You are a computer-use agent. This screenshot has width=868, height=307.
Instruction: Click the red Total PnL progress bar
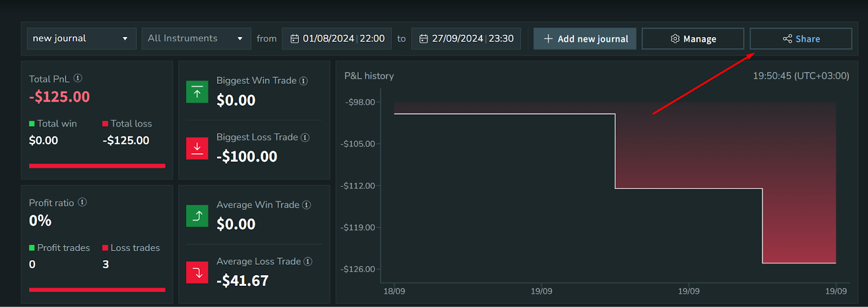[97, 166]
